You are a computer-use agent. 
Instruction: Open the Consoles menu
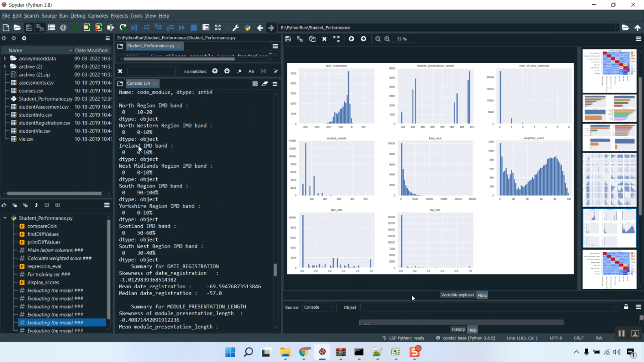pyautogui.click(x=98, y=15)
